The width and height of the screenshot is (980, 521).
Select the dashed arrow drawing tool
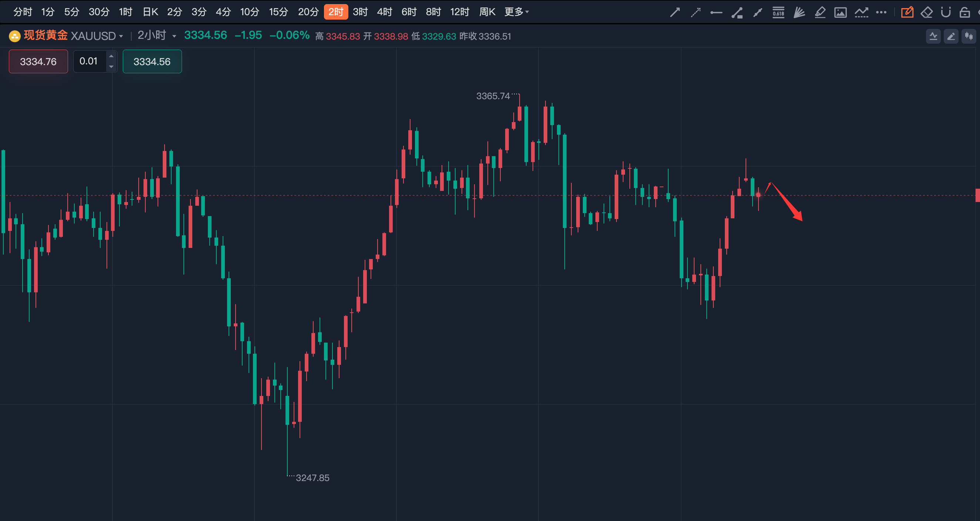click(696, 13)
